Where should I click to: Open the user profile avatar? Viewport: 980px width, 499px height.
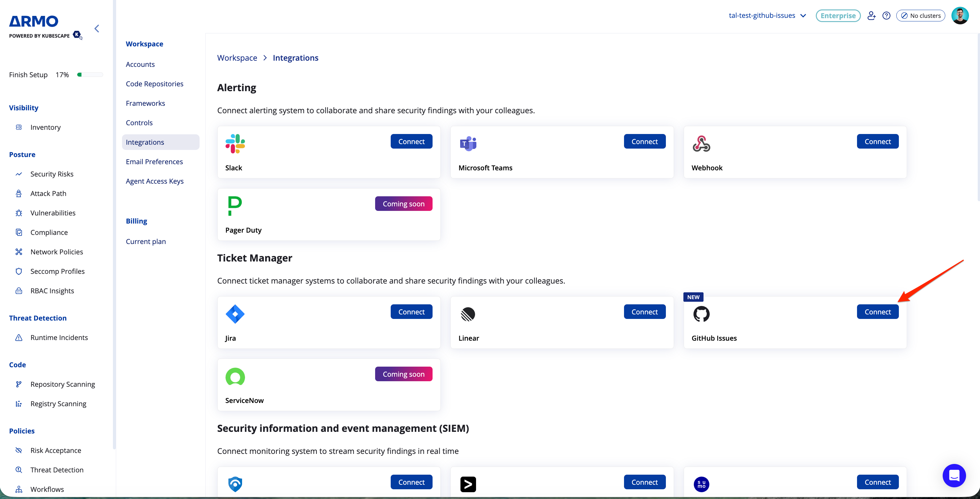pyautogui.click(x=960, y=16)
